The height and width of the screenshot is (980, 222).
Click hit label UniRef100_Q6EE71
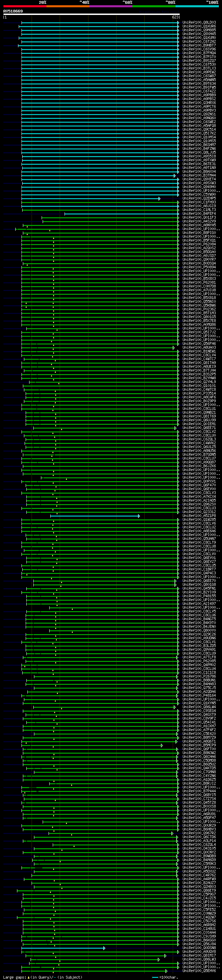(x=199, y=428)
